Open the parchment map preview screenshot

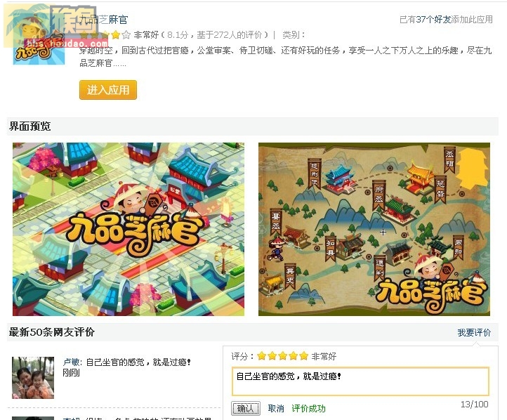(x=374, y=229)
